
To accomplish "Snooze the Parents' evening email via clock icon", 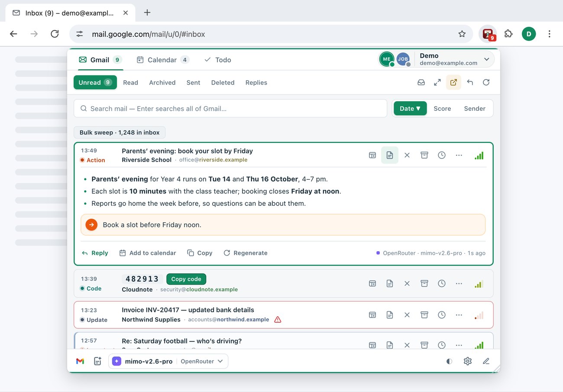I will click(442, 155).
